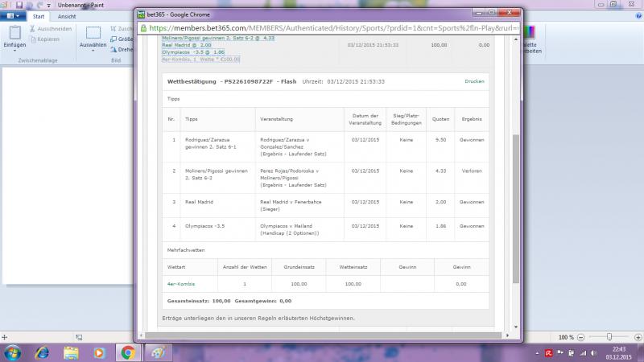Click the Undo icon in Paint's title bar

coord(30,5)
